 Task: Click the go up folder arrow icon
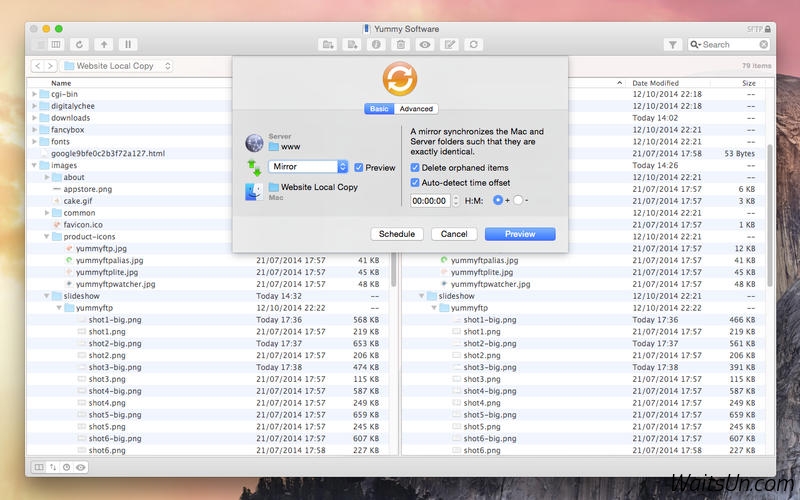pyautogui.click(x=103, y=45)
